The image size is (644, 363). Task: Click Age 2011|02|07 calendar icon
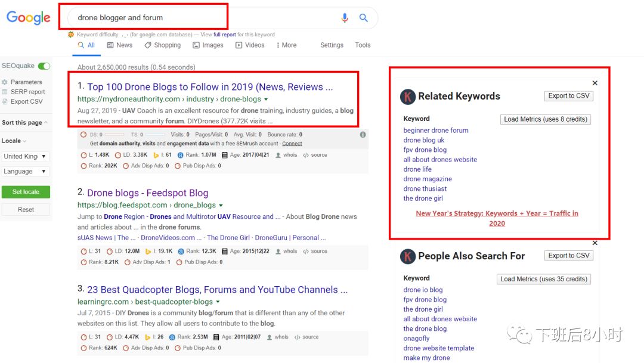pyautogui.click(x=216, y=337)
